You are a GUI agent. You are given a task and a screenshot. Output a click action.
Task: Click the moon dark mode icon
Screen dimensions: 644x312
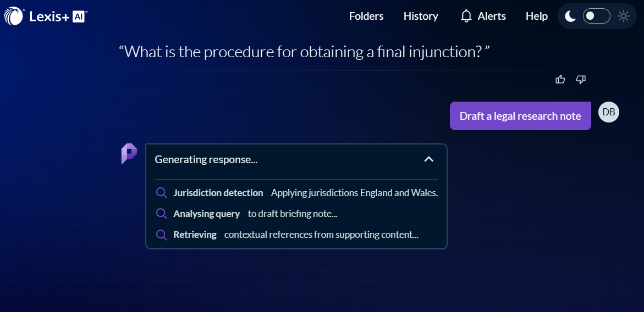570,16
